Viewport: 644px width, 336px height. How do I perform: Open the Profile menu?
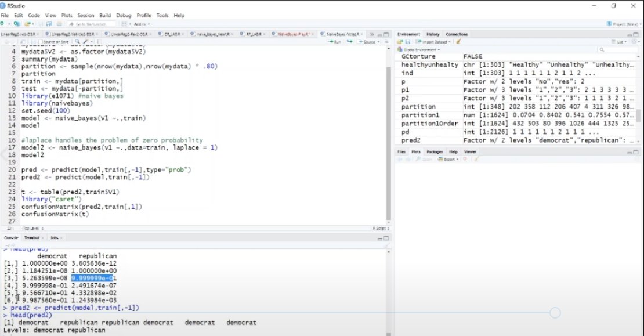click(x=144, y=15)
